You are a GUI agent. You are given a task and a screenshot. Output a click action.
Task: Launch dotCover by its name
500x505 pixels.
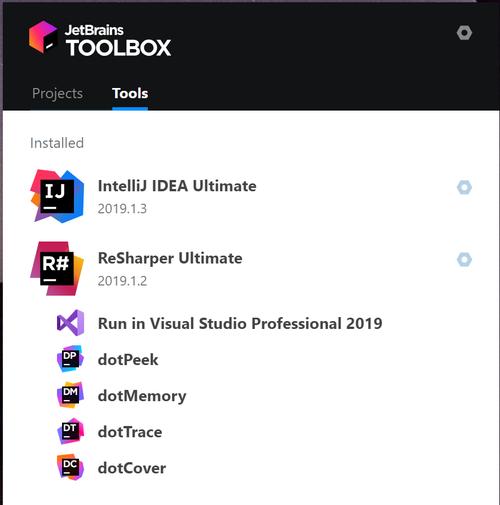point(132,468)
